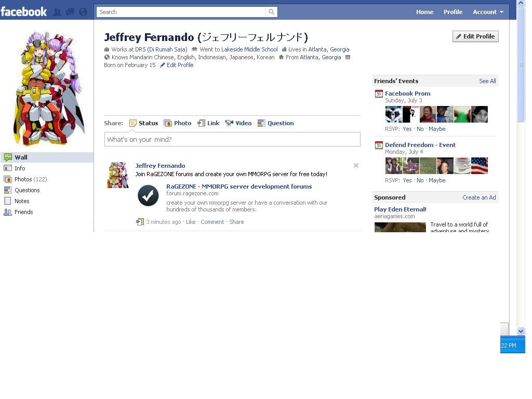Open friend requests icon in top bar
Screen dimensions: 532x399
coord(58,12)
